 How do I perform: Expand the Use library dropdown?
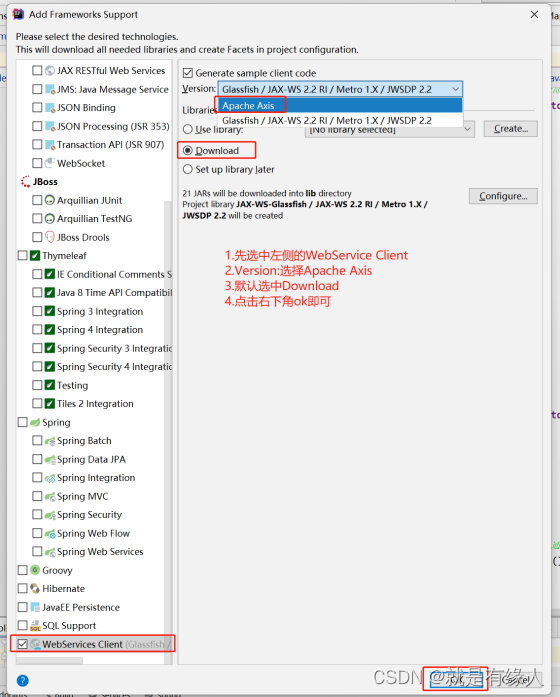pos(467,129)
